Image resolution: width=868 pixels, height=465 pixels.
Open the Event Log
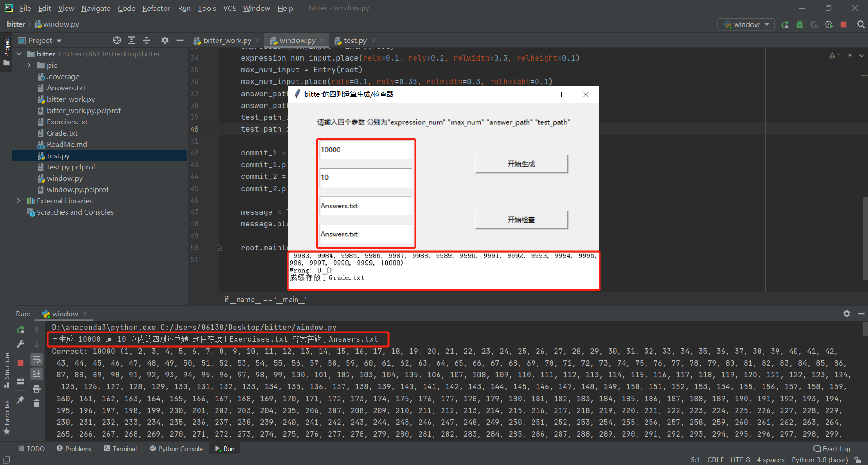832,449
